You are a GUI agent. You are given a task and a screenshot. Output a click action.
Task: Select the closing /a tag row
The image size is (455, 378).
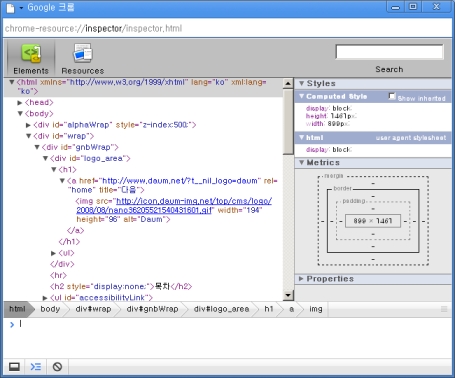76,231
